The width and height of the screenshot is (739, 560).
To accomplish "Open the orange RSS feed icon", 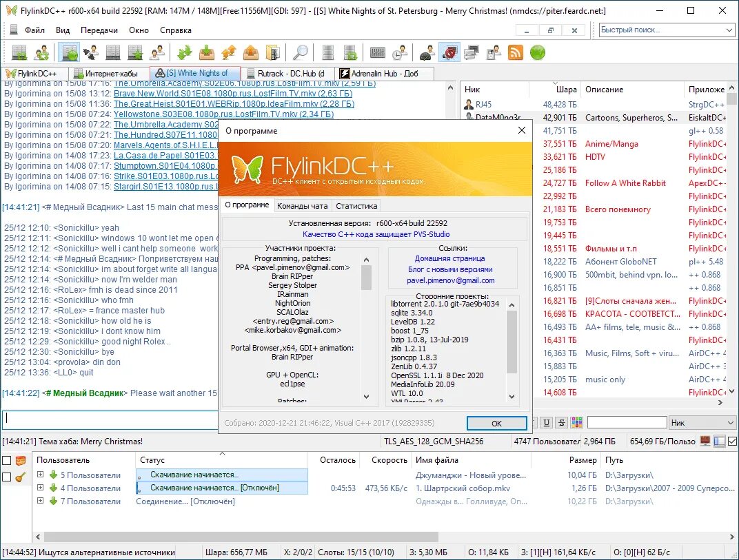I will click(x=516, y=52).
